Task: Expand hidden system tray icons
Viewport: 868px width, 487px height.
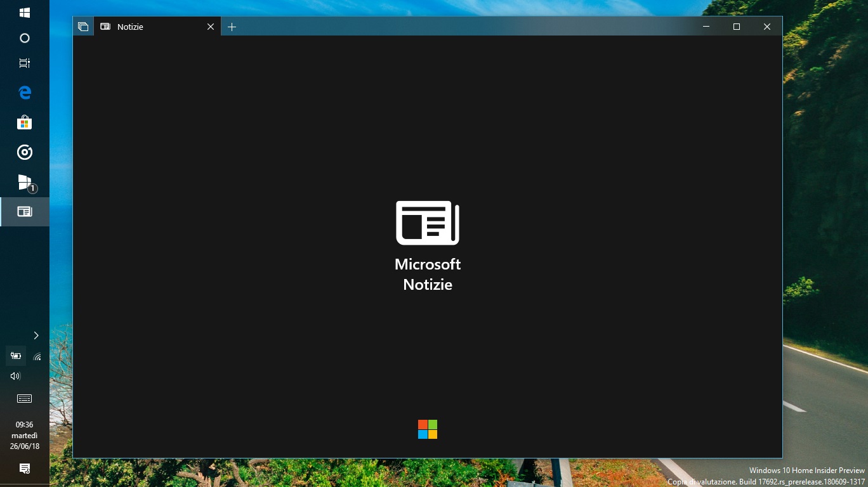Action: [36, 335]
